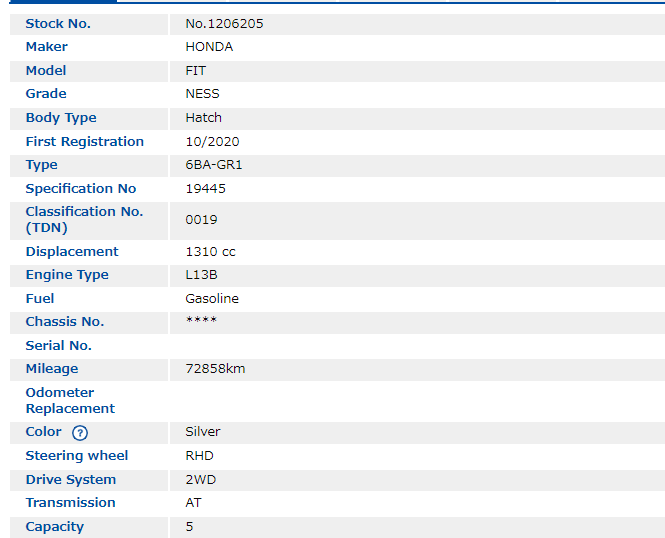This screenshot has height=538, width=665.
Task: Click the Gasoline fuel value
Action: [212, 299]
